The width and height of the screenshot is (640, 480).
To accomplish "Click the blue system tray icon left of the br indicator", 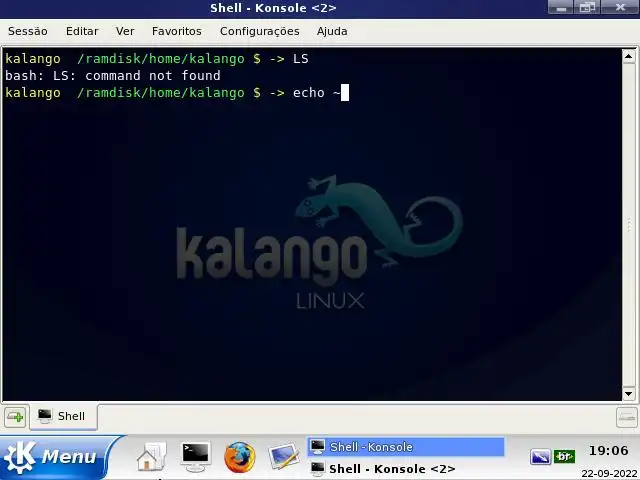I will tap(540, 457).
